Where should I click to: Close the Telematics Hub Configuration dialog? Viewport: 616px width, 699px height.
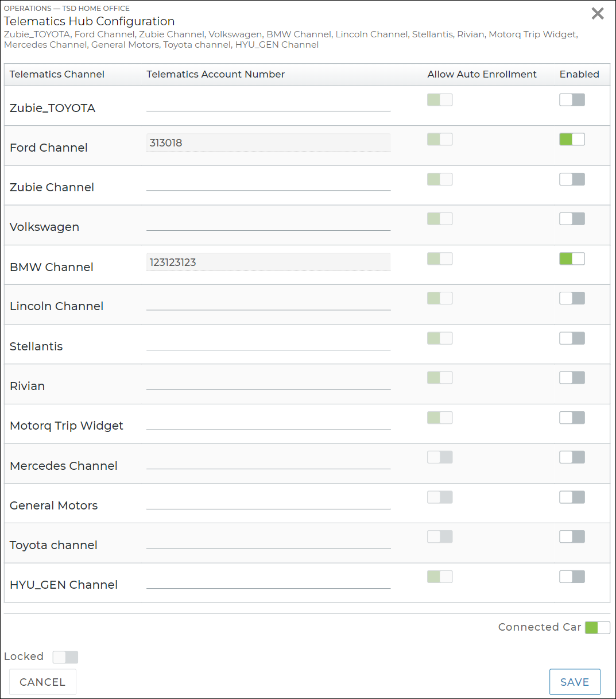tap(598, 14)
